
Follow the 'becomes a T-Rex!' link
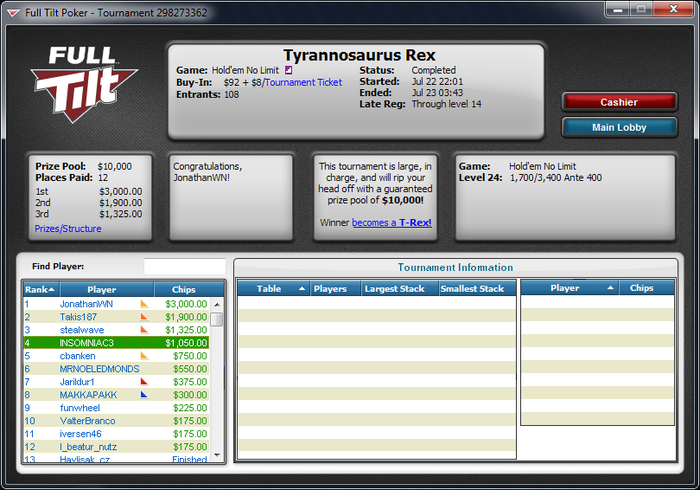pos(392,222)
